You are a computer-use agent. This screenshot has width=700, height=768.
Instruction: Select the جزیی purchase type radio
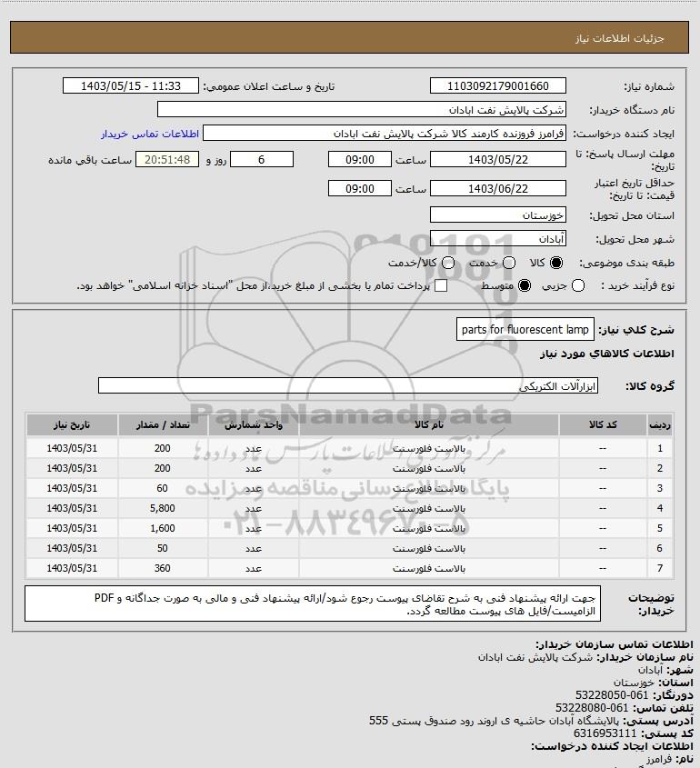pos(578,285)
